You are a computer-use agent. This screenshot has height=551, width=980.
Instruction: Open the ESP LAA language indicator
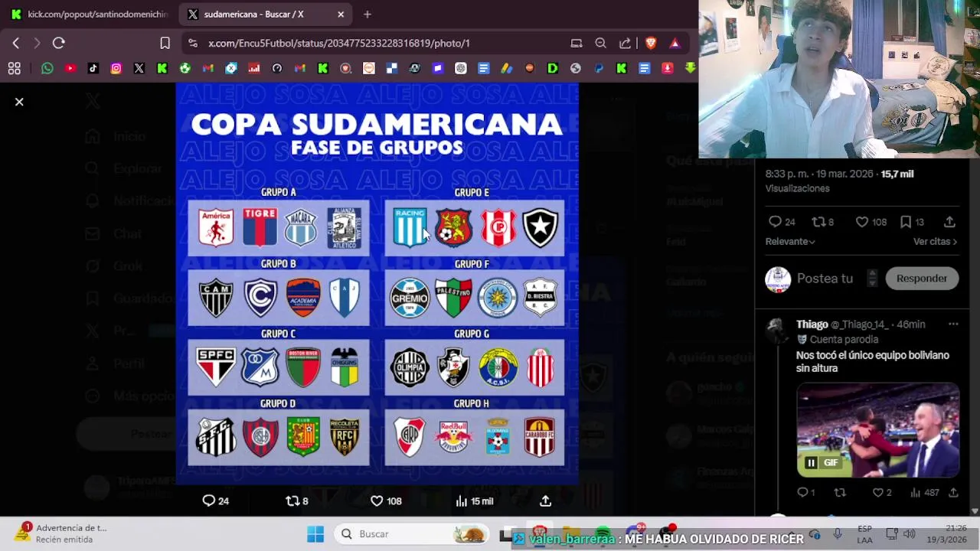point(864,534)
